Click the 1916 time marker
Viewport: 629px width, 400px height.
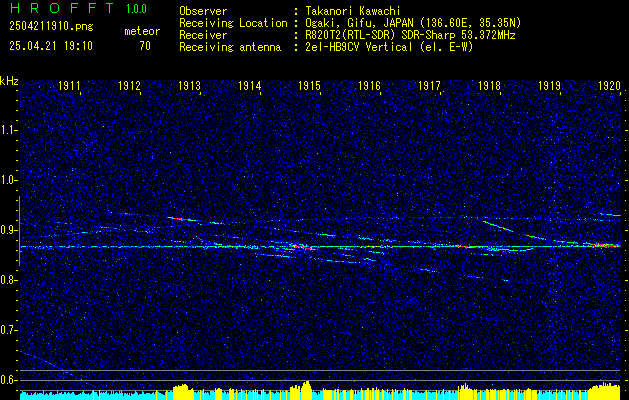click(369, 86)
